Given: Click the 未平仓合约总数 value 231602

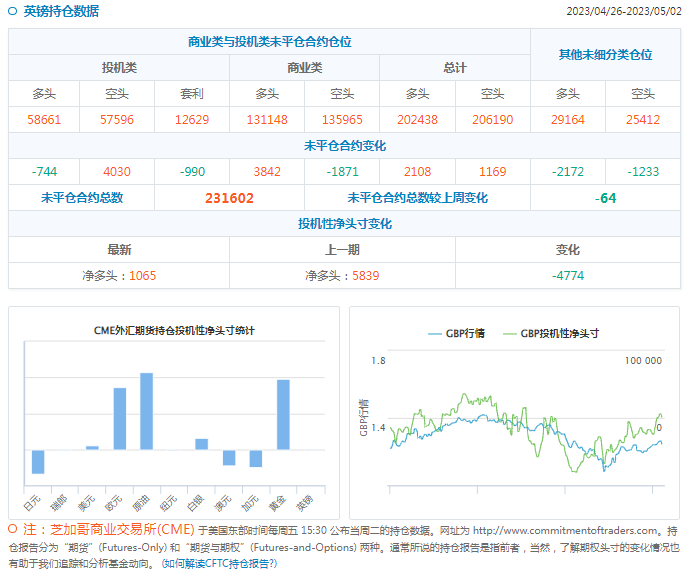Looking at the screenshot, I should (229, 198).
